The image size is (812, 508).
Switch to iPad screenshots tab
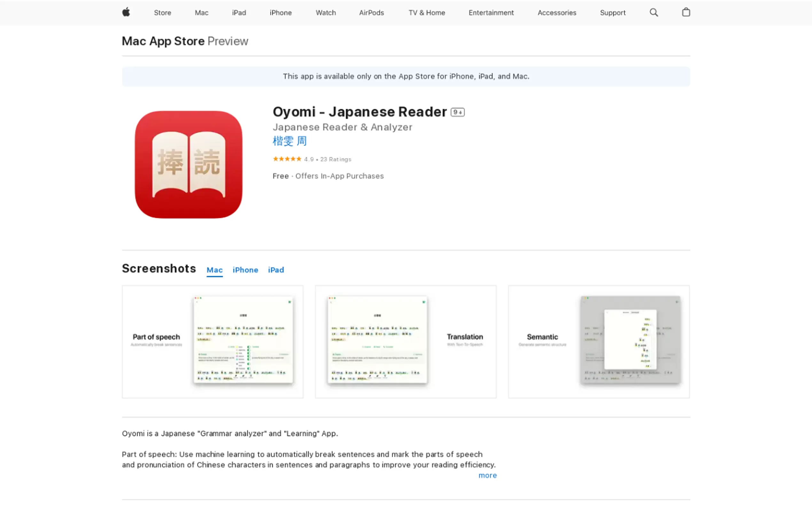click(276, 270)
